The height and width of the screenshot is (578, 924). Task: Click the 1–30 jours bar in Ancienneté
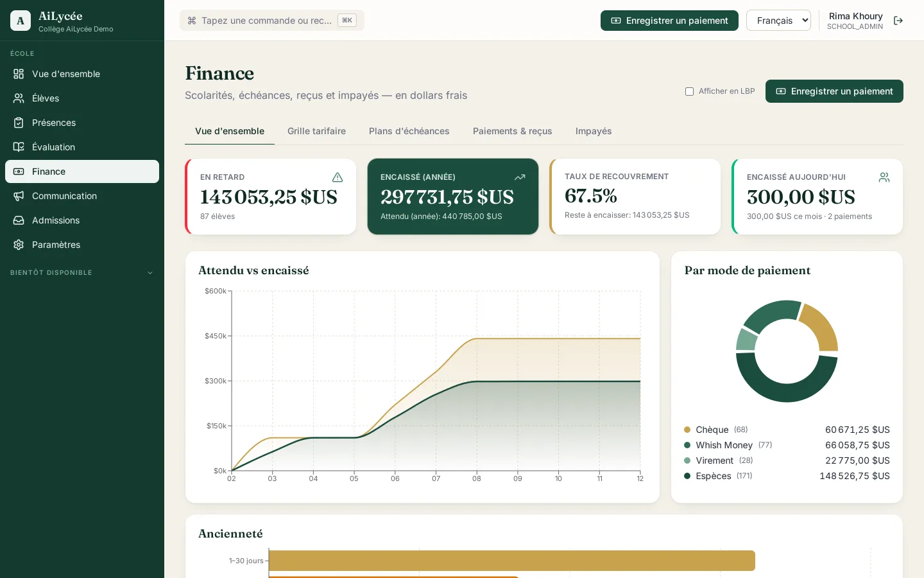511,561
